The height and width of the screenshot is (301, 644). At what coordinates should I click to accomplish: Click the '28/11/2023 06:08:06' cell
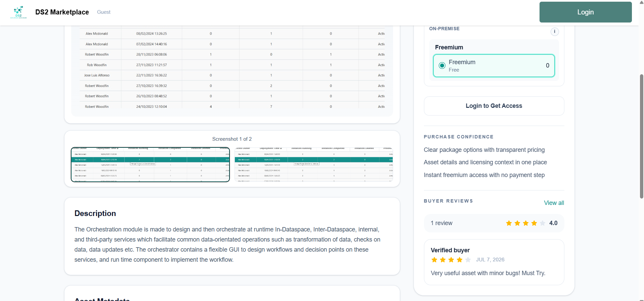click(152, 54)
